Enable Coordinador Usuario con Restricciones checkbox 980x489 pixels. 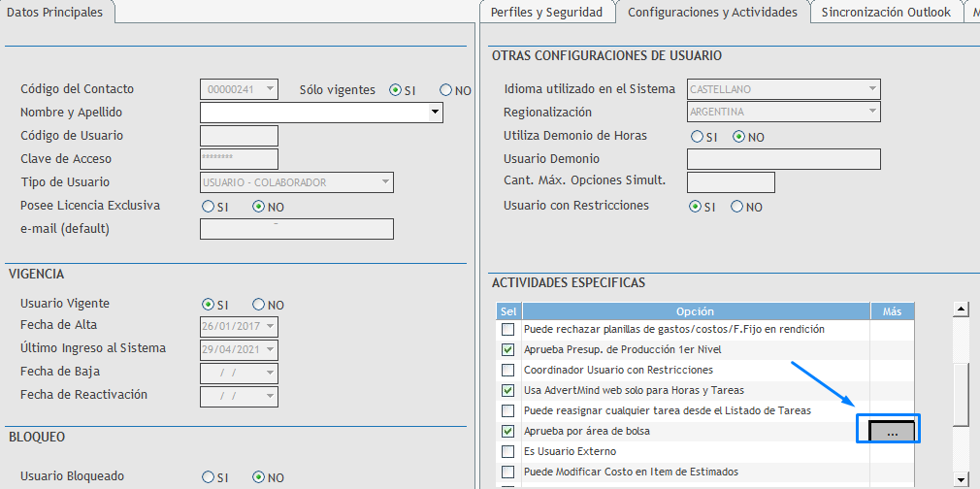point(507,370)
